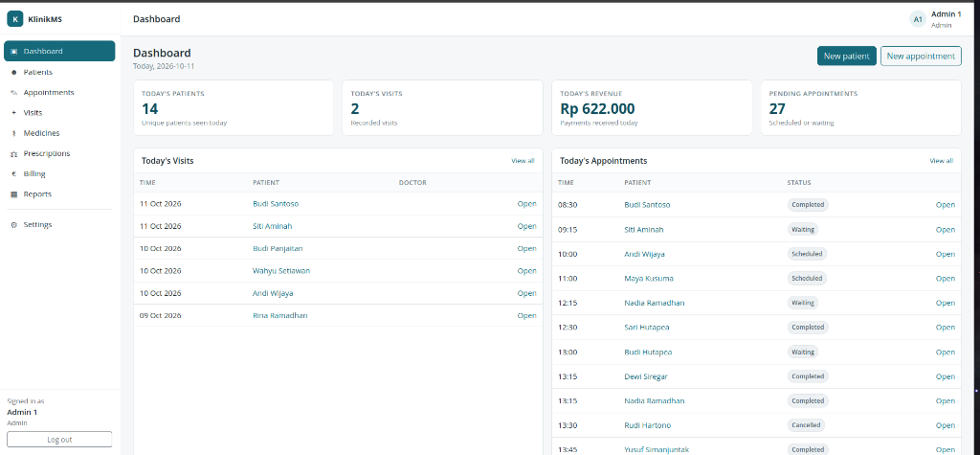The height and width of the screenshot is (455, 980).
Task: Open Rina Ramadhan's visit
Action: coord(527,315)
